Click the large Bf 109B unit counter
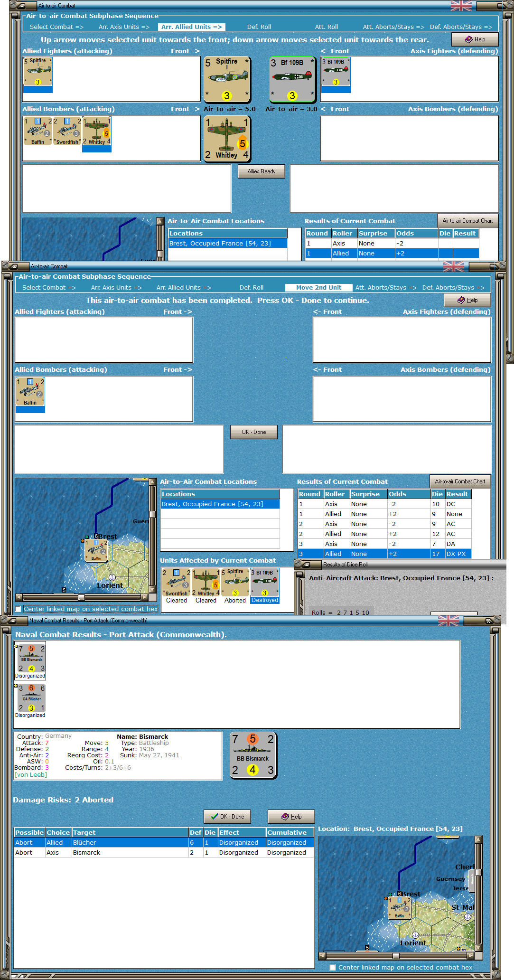This screenshot has width=514, height=980. pos(292,79)
